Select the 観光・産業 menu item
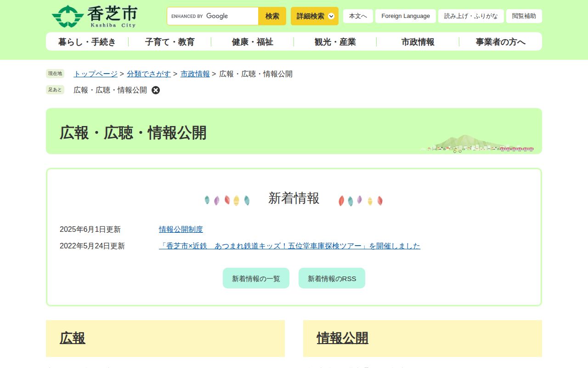This screenshot has width=588, height=368. click(x=335, y=42)
